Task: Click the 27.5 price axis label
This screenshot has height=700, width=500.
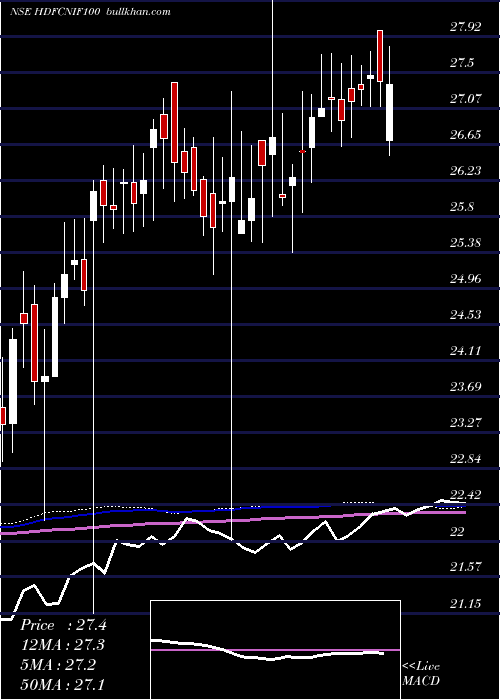Action: coord(462,63)
